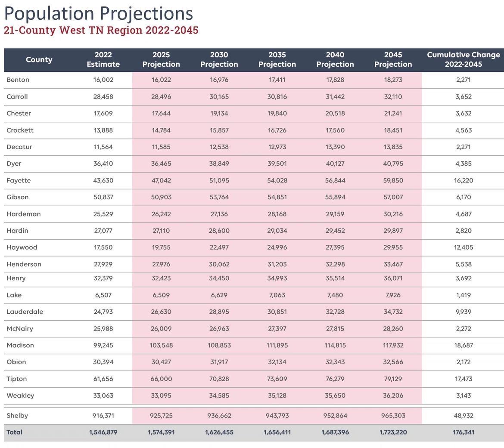Image resolution: width=504 pixels, height=448 pixels.
Task: Click the Total row label
Action: [14, 432]
